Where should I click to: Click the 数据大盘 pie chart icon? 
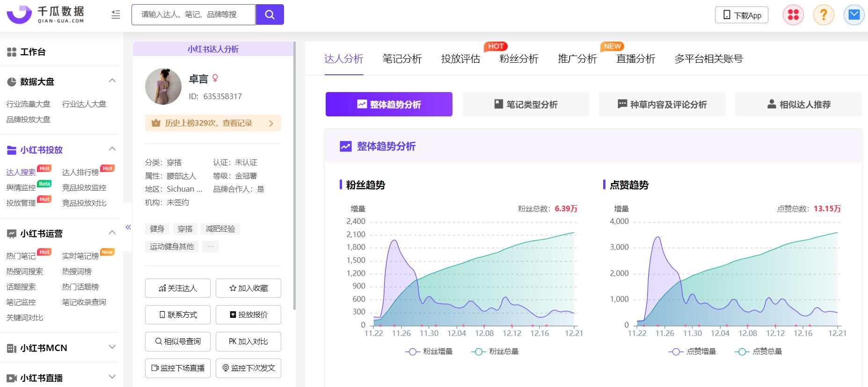12,82
